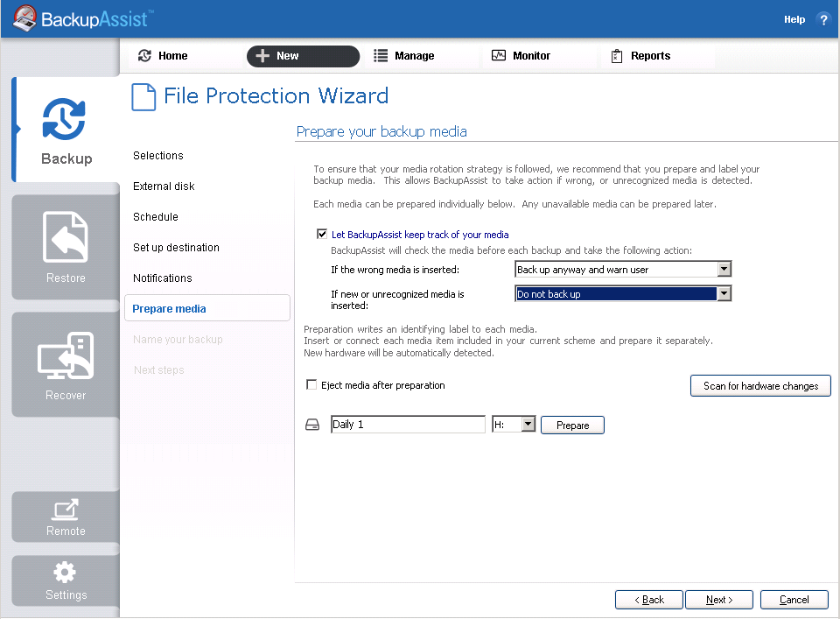Switch to the Manage tab
840x619 pixels.
coord(421,56)
